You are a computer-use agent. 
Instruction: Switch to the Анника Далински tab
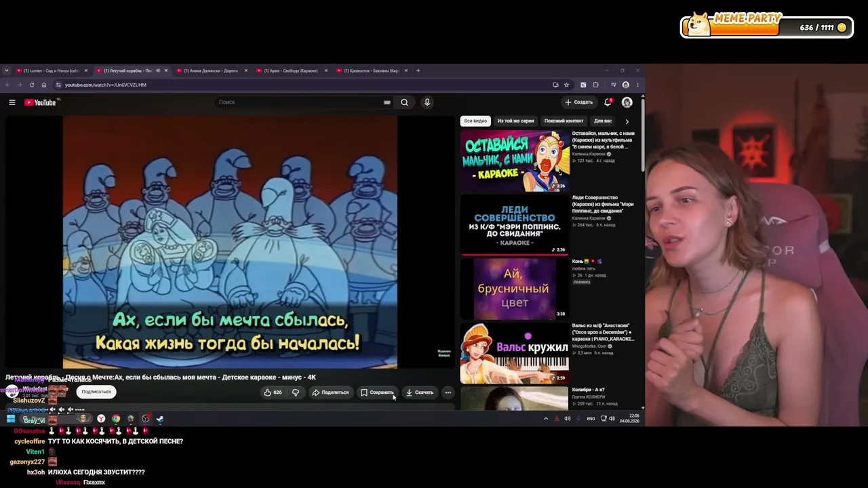[211, 70]
